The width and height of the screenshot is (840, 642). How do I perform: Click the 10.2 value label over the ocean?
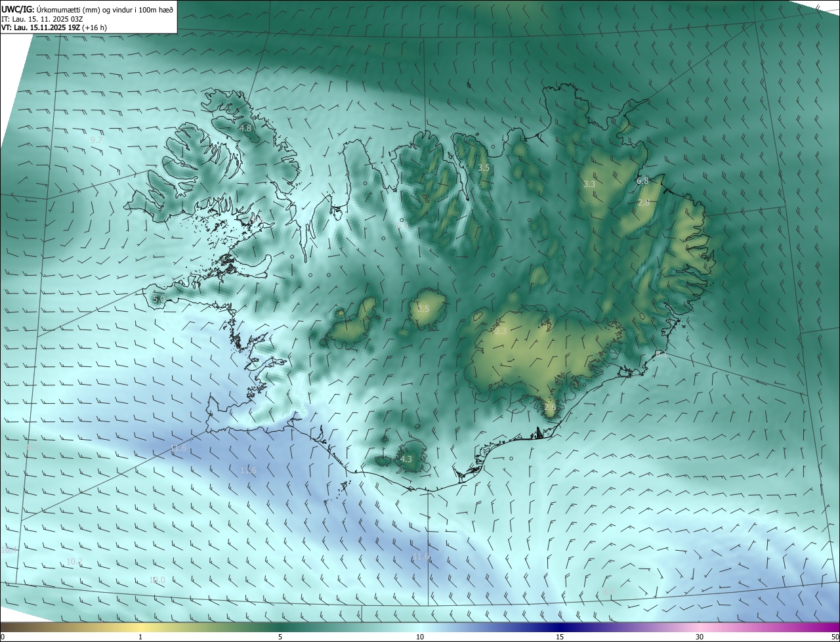[x=75, y=562]
